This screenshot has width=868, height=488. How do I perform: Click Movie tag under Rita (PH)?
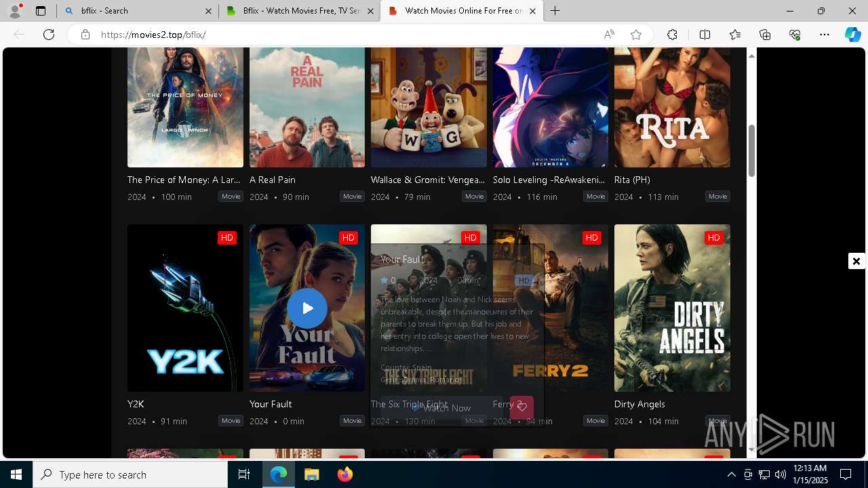click(717, 197)
